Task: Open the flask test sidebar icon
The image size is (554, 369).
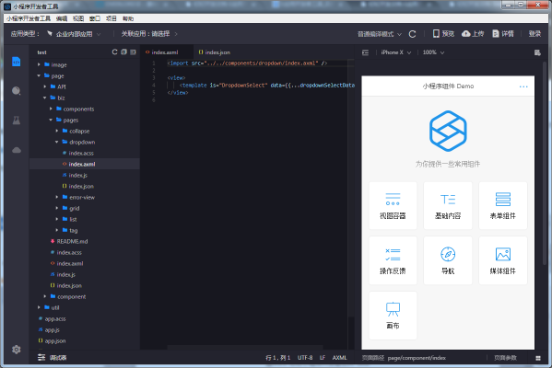Action: [16, 121]
